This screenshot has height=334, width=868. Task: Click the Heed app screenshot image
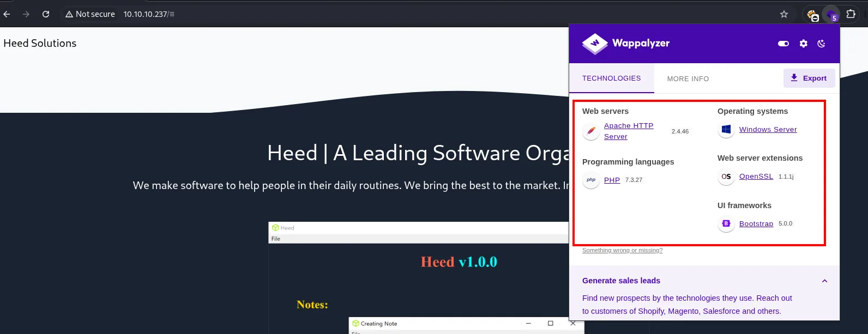tap(419, 278)
